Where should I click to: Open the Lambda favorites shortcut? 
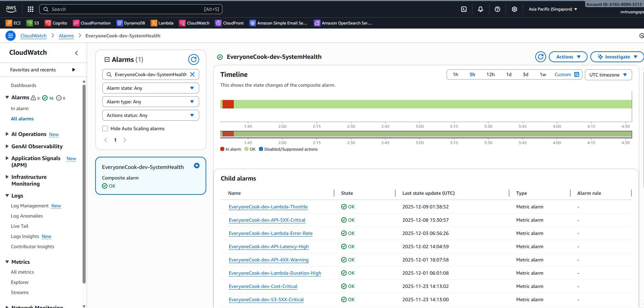pos(162,23)
